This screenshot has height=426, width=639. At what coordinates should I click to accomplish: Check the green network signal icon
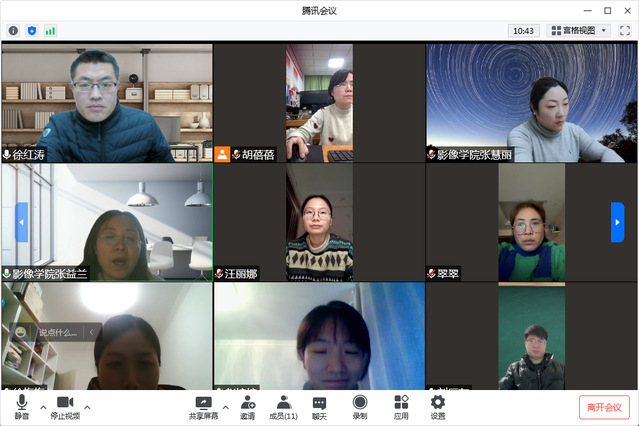[x=50, y=31]
